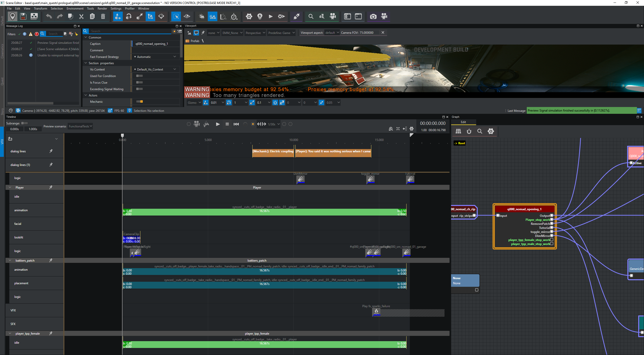Open the Perspective view dropdown
Screen dimensions: 644x355
click(255, 33)
